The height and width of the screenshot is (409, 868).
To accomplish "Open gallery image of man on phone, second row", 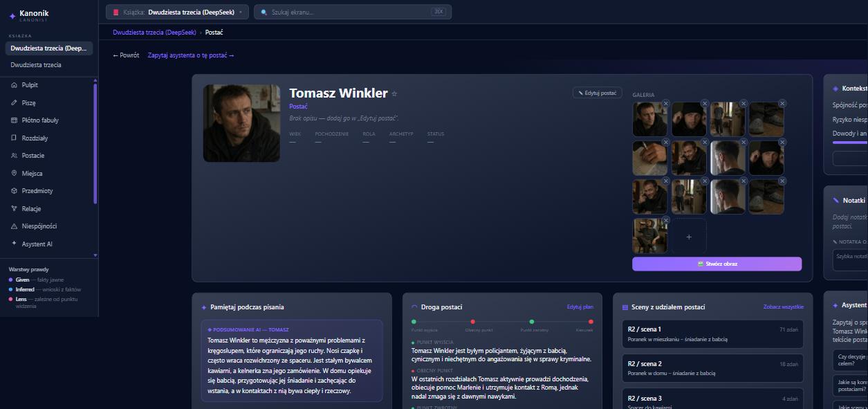I will tap(689, 158).
